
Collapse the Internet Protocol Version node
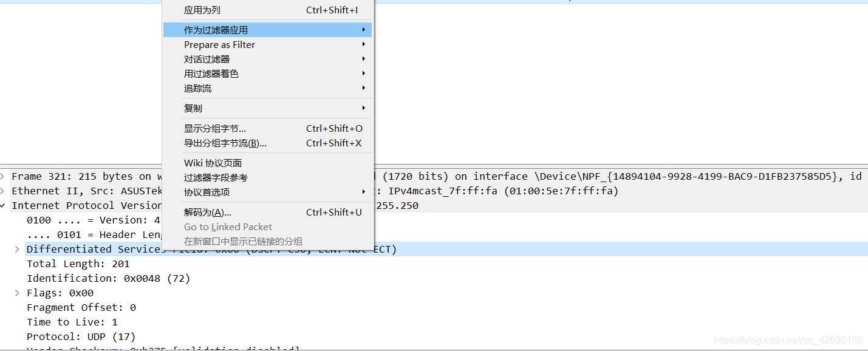3,205
